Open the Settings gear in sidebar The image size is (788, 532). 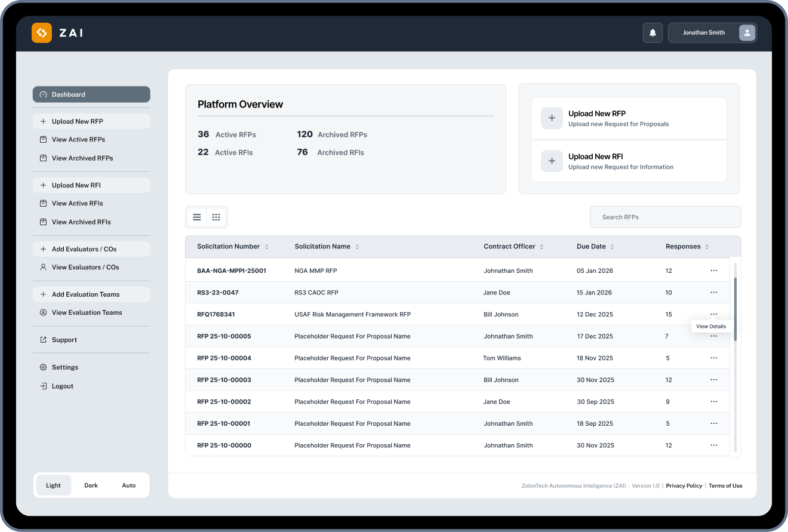coord(43,367)
